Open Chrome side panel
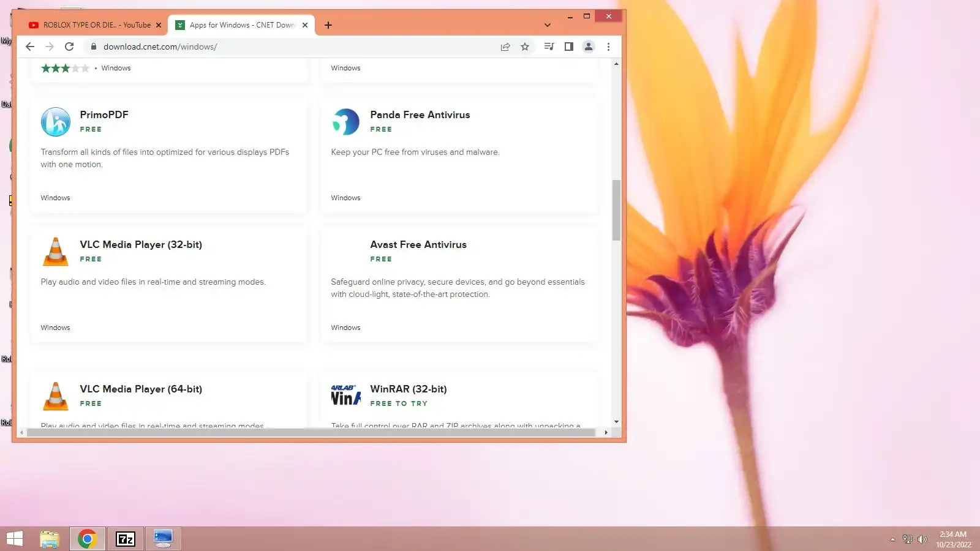Screen dimensions: 980x551 [568, 47]
